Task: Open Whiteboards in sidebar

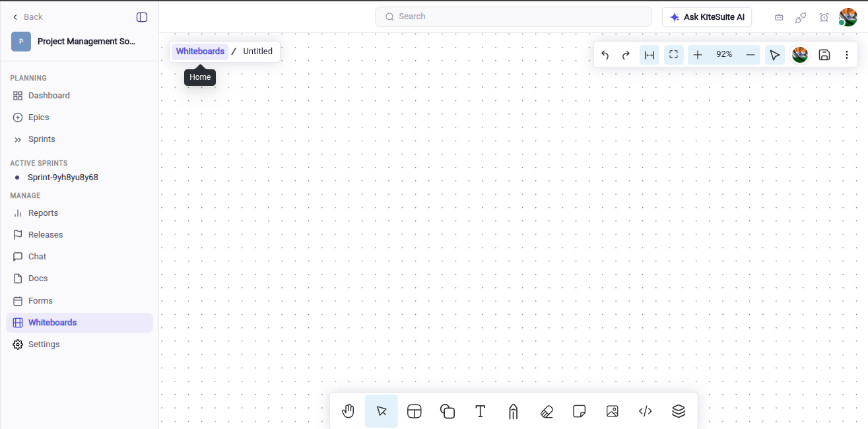Action: coord(79,323)
